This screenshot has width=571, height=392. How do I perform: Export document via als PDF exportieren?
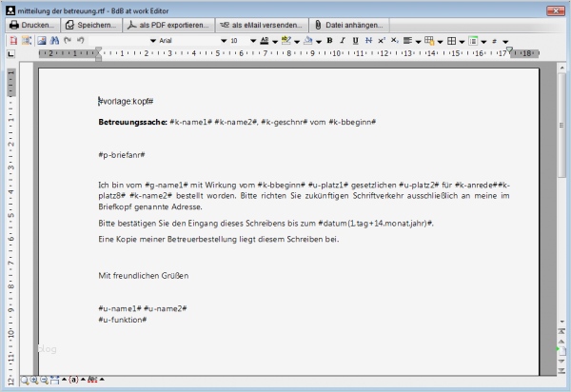click(x=168, y=25)
